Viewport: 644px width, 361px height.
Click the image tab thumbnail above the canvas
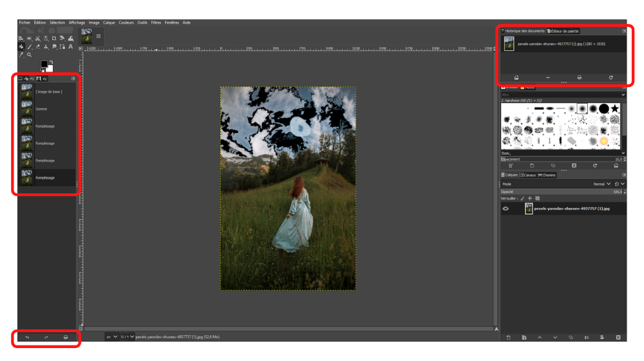[87, 36]
